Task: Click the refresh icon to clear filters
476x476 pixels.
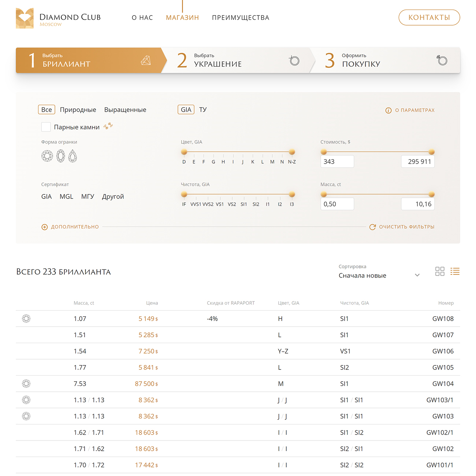Action: tap(372, 227)
